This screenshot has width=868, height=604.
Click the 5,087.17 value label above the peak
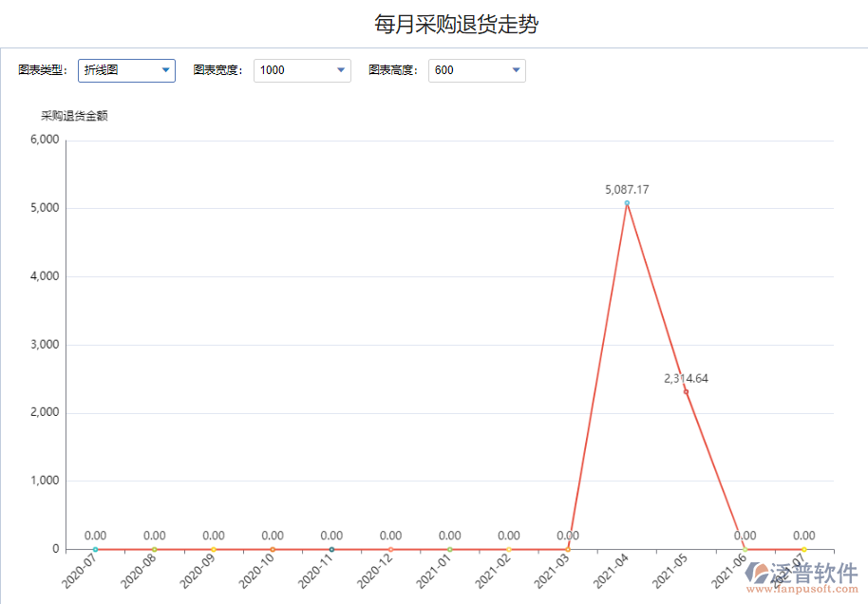coord(627,189)
